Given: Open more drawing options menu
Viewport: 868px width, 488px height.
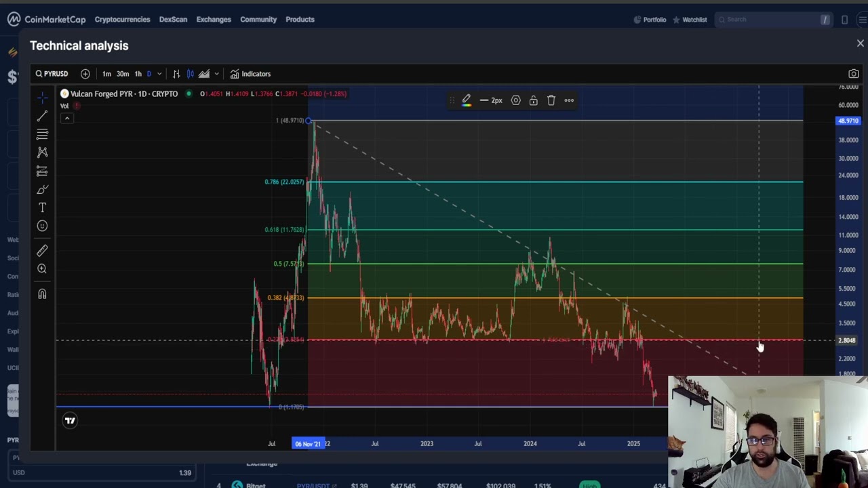Looking at the screenshot, I should click(x=569, y=100).
